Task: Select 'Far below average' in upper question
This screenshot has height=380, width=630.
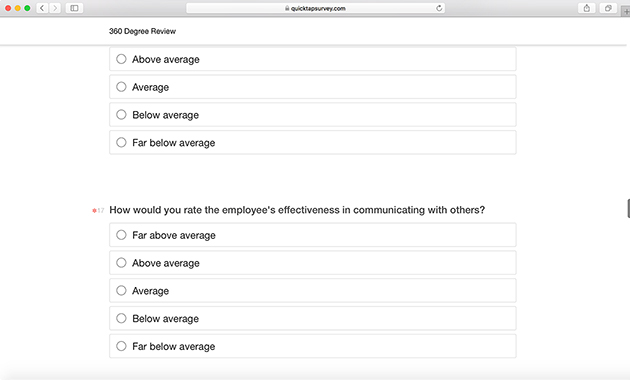Action: click(313, 142)
